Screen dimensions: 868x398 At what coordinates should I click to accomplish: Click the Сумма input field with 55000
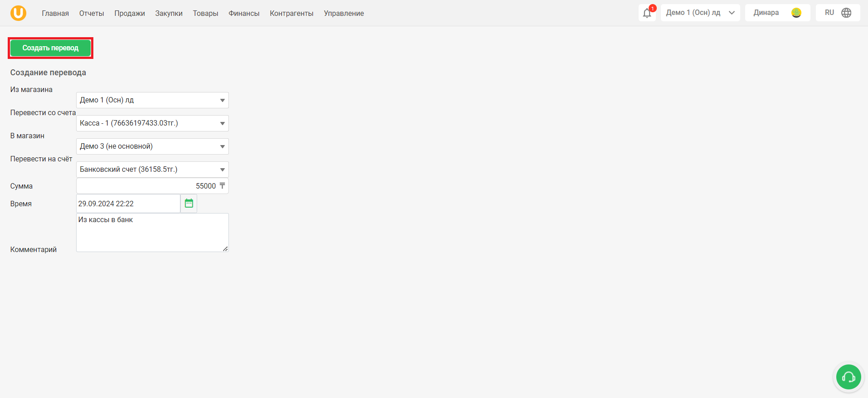[152, 186]
